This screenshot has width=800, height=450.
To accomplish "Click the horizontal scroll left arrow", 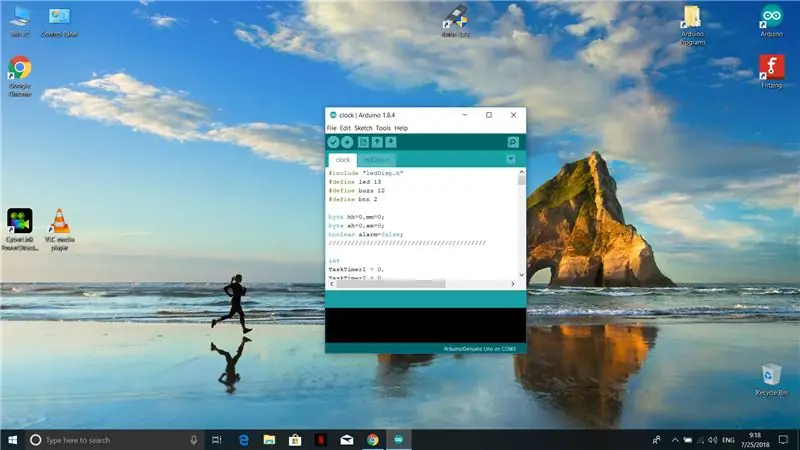I will (x=332, y=284).
